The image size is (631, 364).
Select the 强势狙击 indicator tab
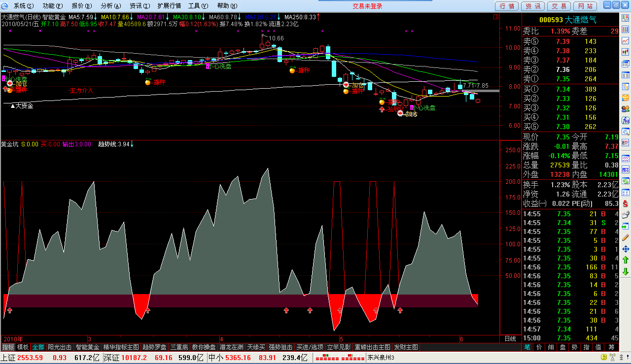tap(280, 347)
